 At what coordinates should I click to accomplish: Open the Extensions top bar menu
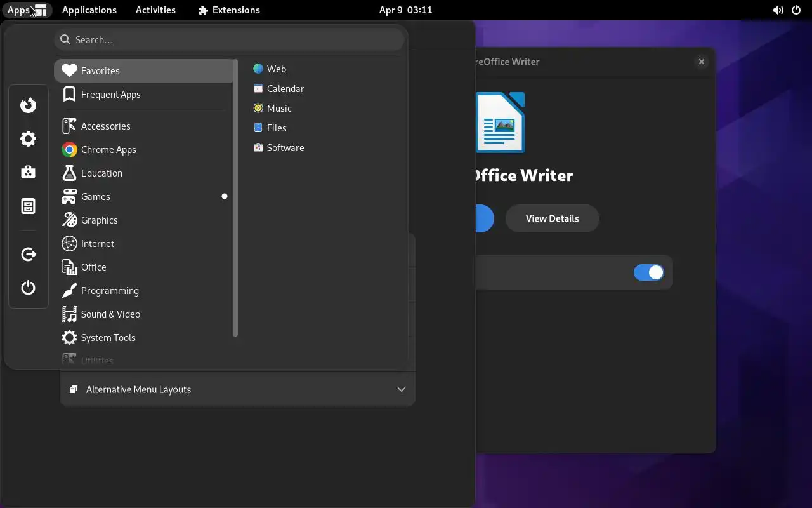pos(229,10)
